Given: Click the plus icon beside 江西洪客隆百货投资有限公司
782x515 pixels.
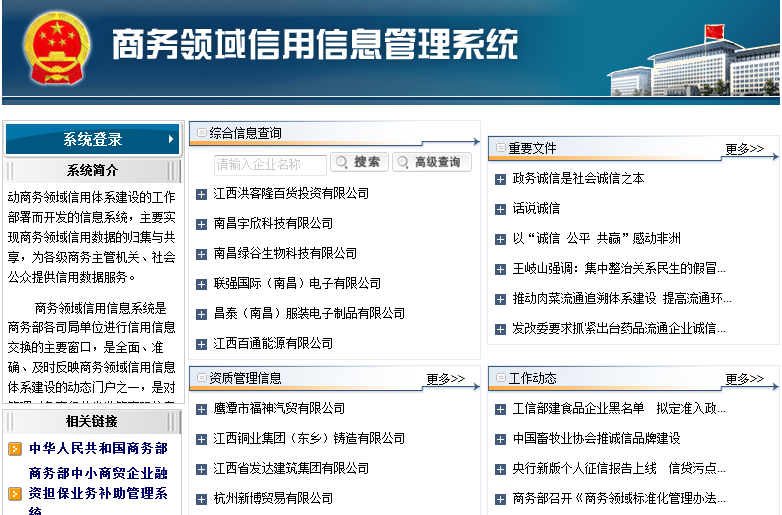Looking at the screenshot, I should (201, 194).
